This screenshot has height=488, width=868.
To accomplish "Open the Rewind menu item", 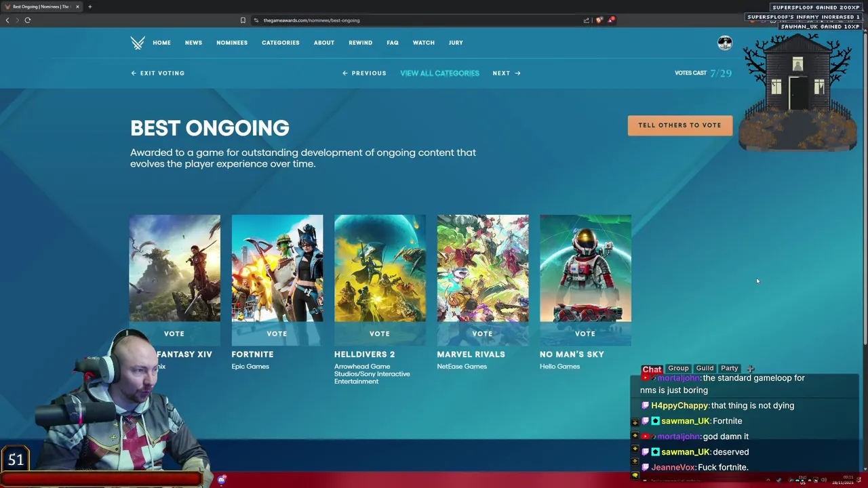I will coord(360,43).
